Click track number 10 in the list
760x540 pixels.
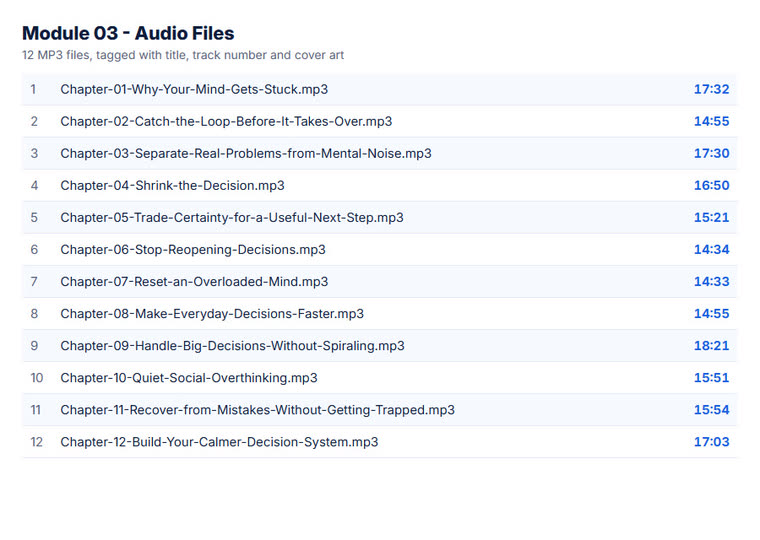click(37, 377)
